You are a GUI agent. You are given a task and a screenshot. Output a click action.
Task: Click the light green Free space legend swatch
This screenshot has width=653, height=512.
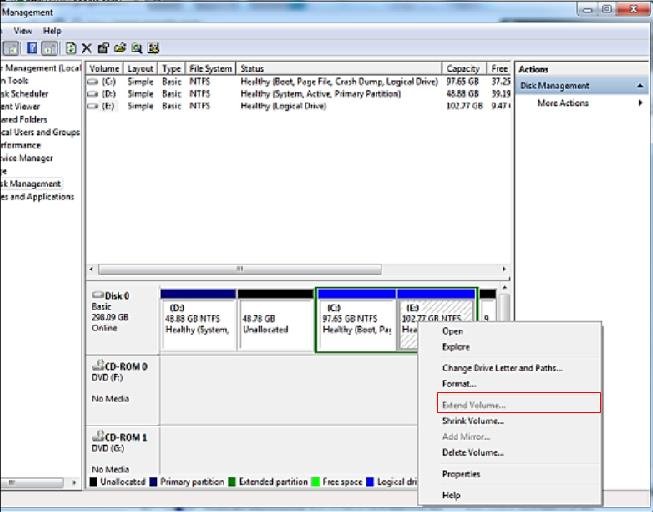(x=315, y=482)
